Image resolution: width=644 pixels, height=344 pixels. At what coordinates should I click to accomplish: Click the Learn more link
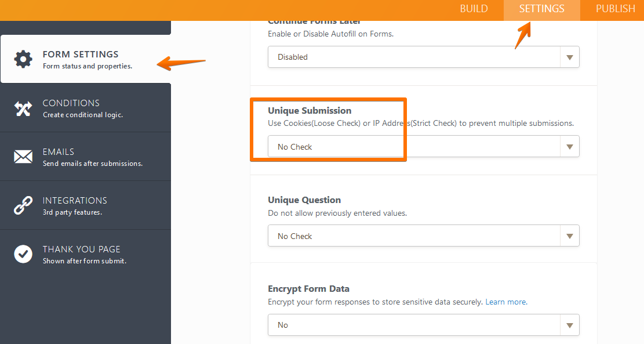tap(505, 302)
